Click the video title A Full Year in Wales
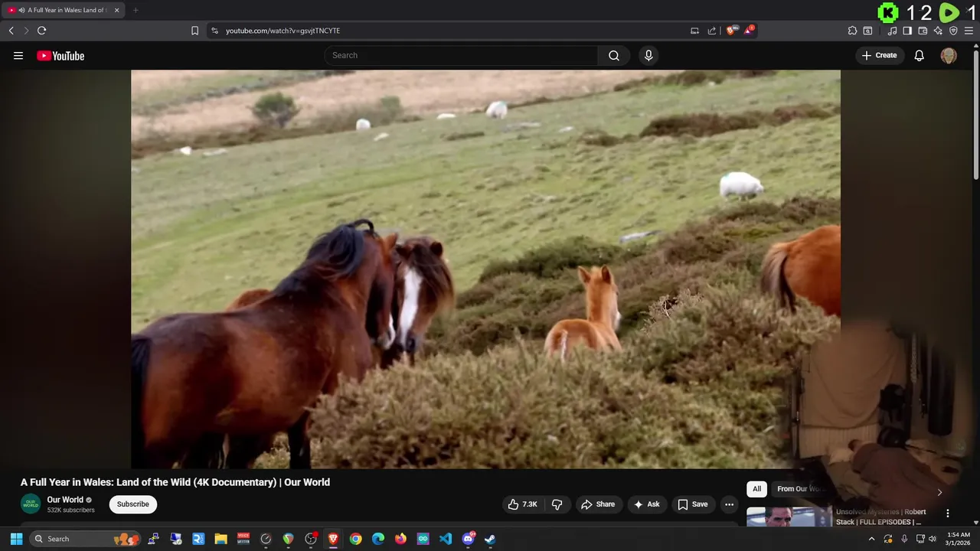Image resolution: width=980 pixels, height=551 pixels. [x=175, y=482]
